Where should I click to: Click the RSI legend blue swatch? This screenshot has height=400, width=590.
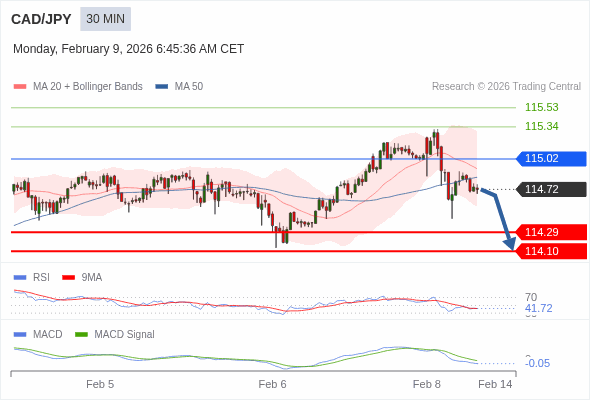[20, 278]
